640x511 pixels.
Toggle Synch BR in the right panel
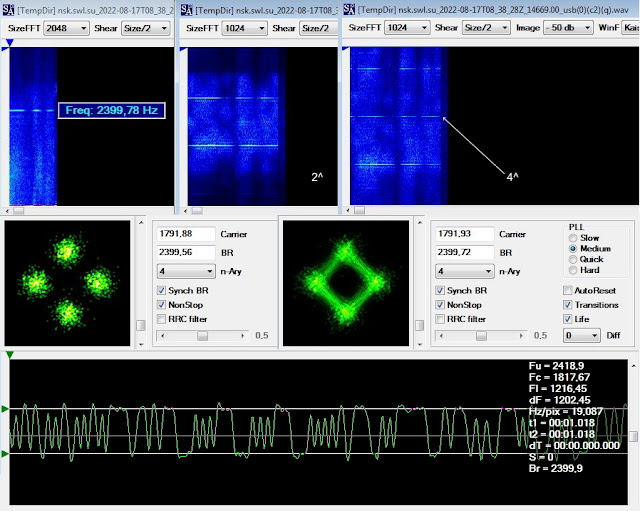(440, 291)
